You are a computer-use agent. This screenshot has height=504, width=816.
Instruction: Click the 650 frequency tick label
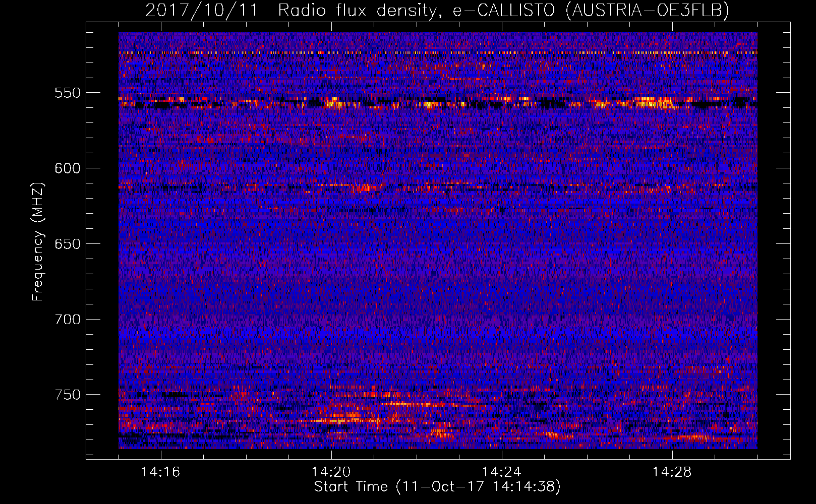pyautogui.click(x=68, y=244)
